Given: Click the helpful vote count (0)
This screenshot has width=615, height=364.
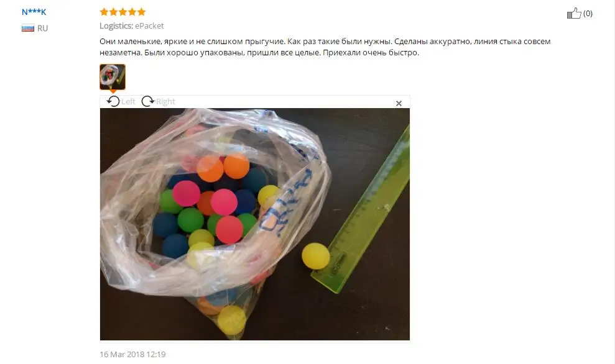Looking at the screenshot, I should (588, 13).
